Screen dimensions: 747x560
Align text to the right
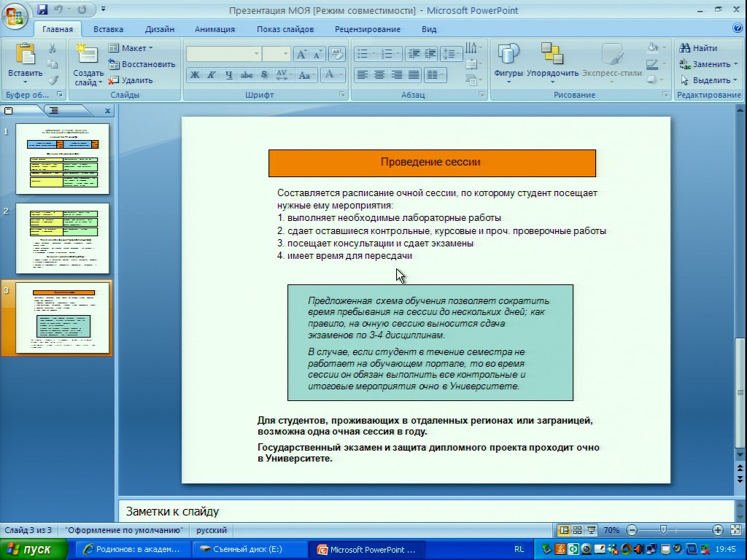(x=397, y=75)
